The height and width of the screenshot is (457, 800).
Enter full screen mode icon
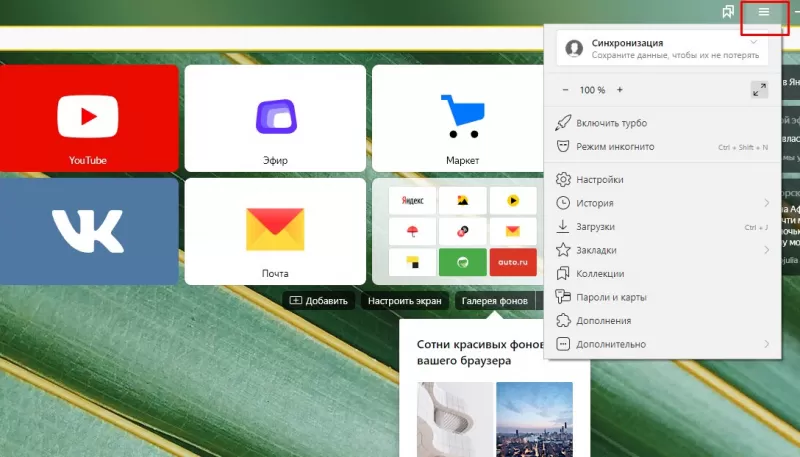point(759,90)
